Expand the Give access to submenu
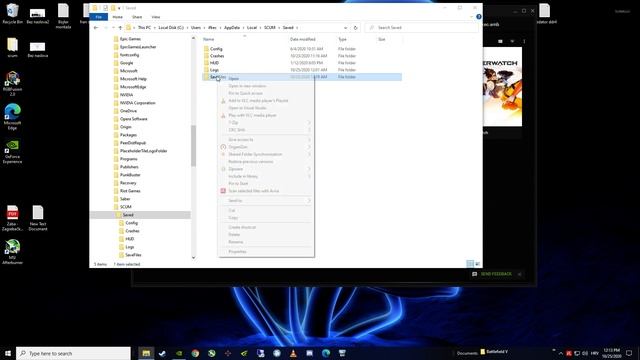 click(x=266, y=140)
